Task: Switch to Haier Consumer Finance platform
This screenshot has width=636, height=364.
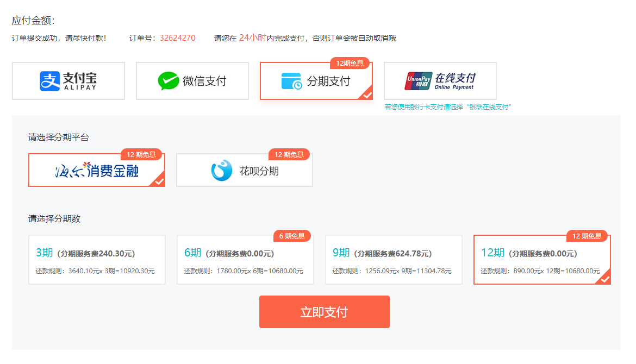Action: click(96, 170)
